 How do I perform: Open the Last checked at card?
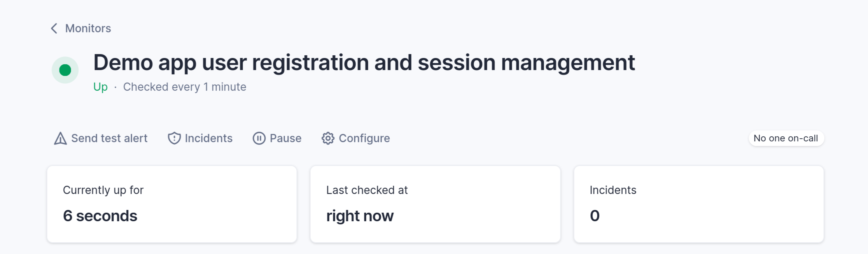point(435,204)
